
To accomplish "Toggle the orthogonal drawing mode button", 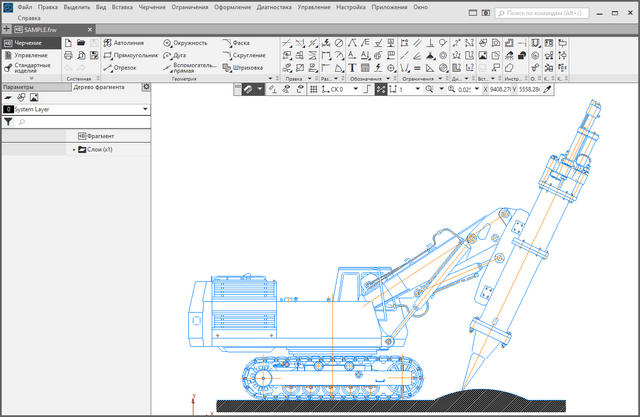I will point(365,89).
